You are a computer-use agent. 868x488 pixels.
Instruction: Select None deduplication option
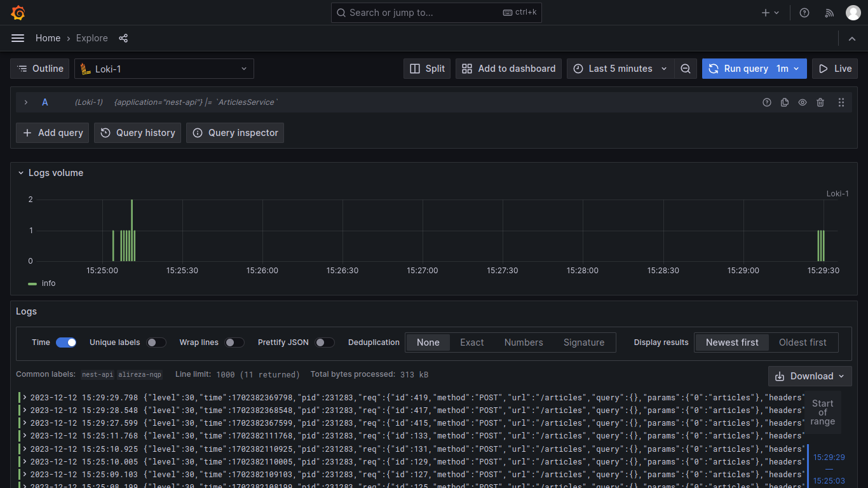(428, 342)
